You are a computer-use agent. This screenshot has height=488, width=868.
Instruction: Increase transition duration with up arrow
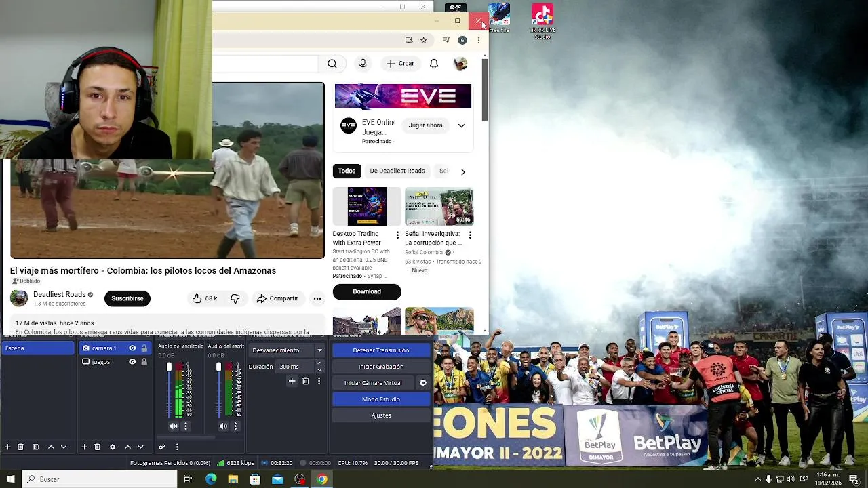[319, 364]
